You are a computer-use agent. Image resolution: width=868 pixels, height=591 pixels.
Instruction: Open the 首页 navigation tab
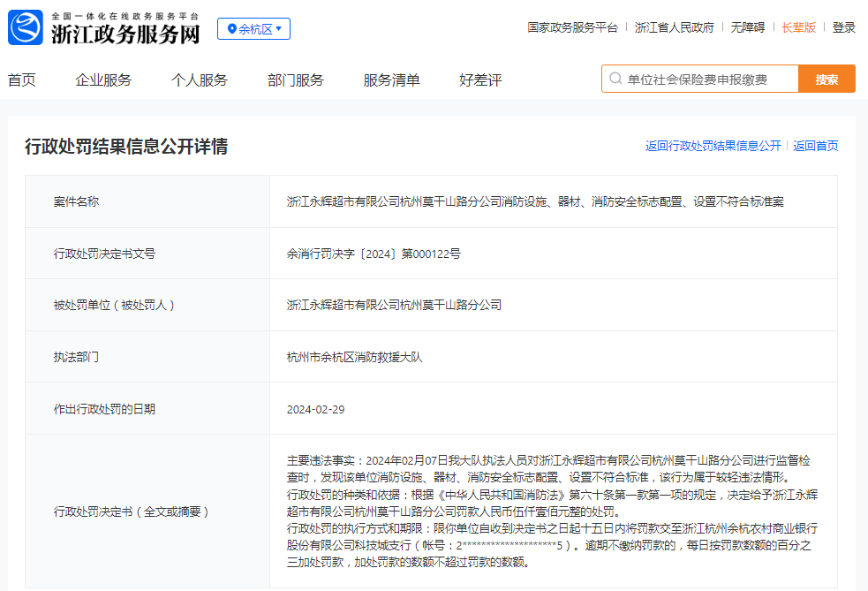click(21, 80)
